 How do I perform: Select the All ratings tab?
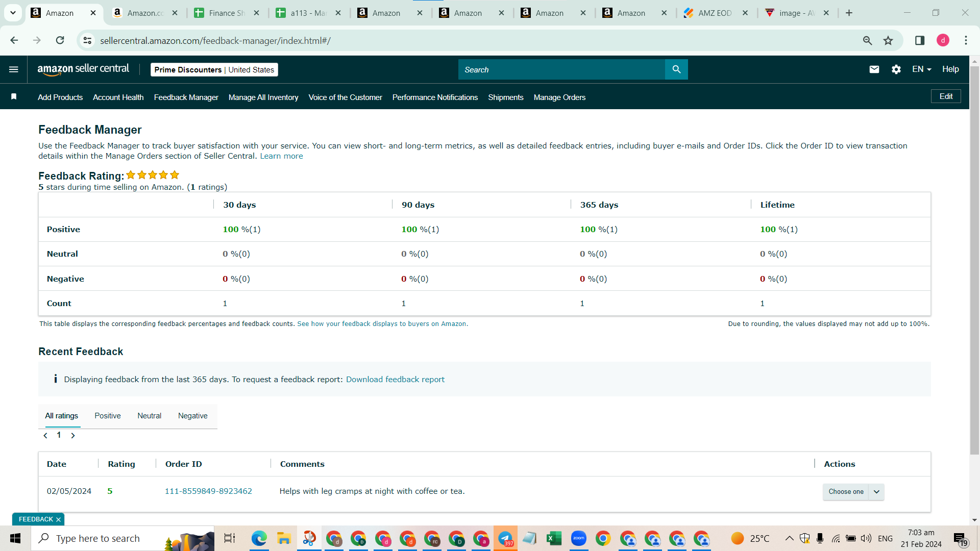click(x=62, y=416)
